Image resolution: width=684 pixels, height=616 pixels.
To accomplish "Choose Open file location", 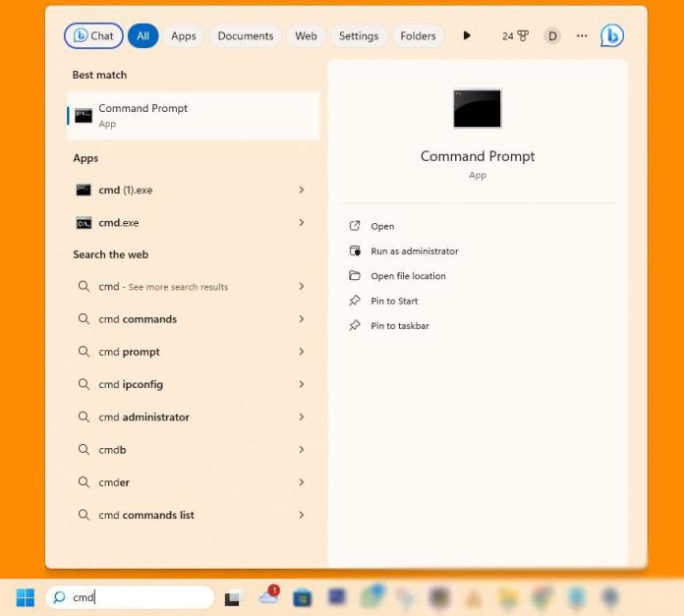I will coord(408,276).
